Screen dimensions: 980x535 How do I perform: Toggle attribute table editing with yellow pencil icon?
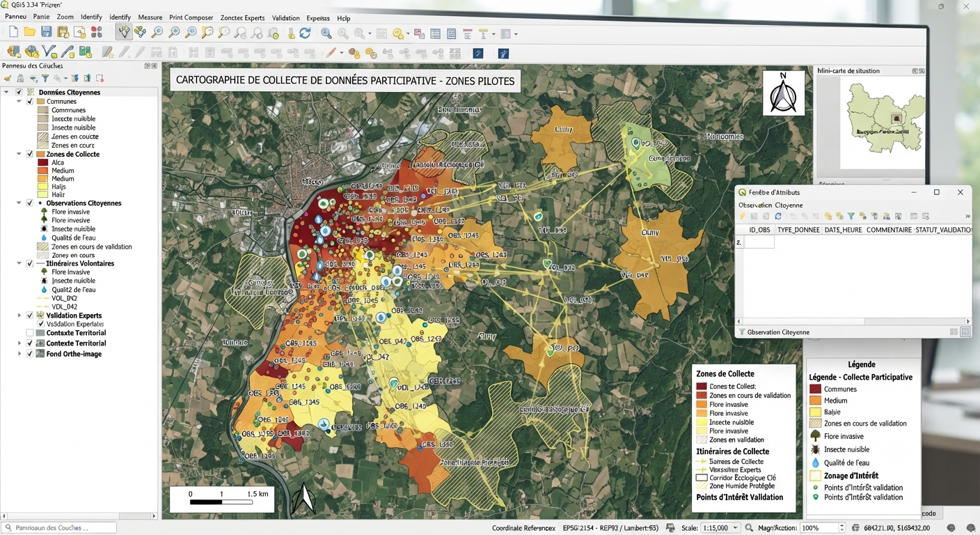pyautogui.click(x=743, y=217)
